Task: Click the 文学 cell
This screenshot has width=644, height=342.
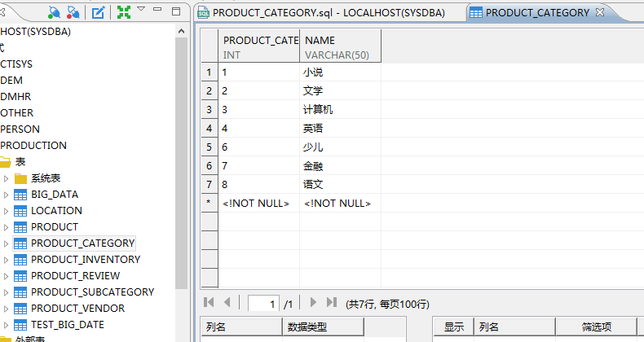Action: pyautogui.click(x=340, y=90)
